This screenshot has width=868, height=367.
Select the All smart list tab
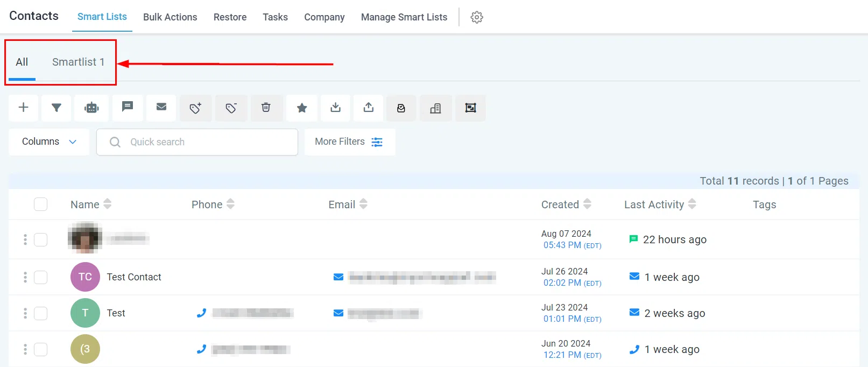(22, 62)
